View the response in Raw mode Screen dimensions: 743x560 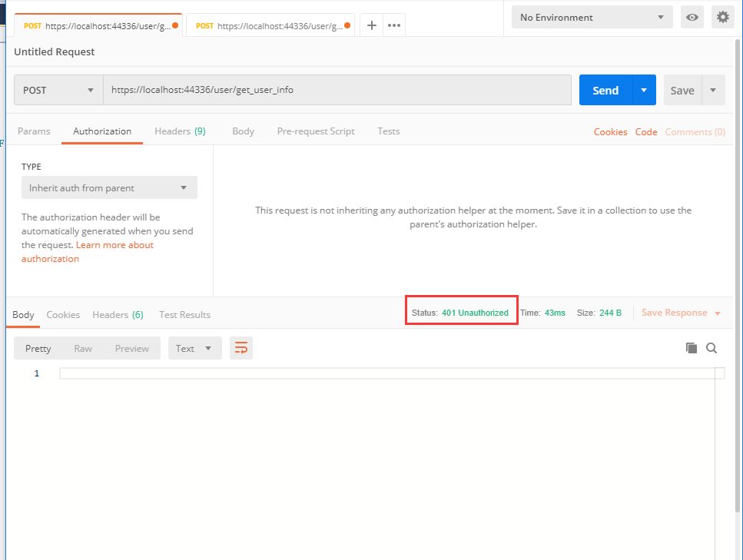83,347
